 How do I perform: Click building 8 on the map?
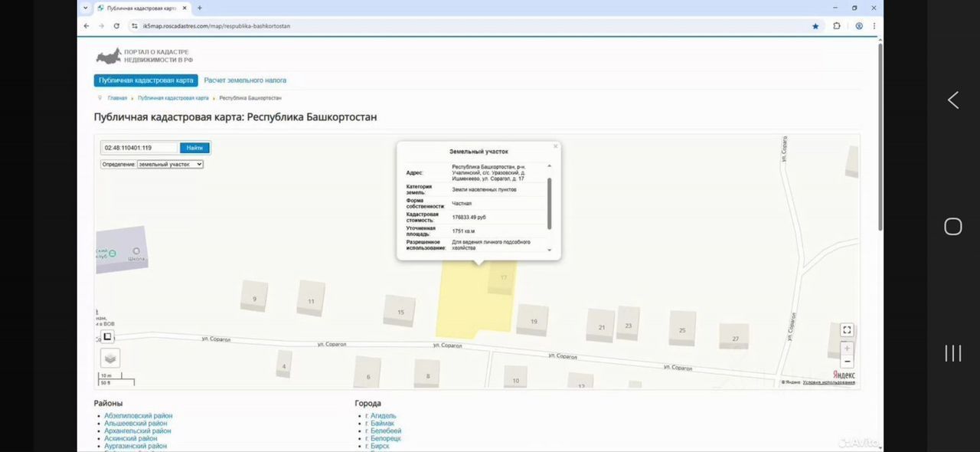pyautogui.click(x=427, y=374)
